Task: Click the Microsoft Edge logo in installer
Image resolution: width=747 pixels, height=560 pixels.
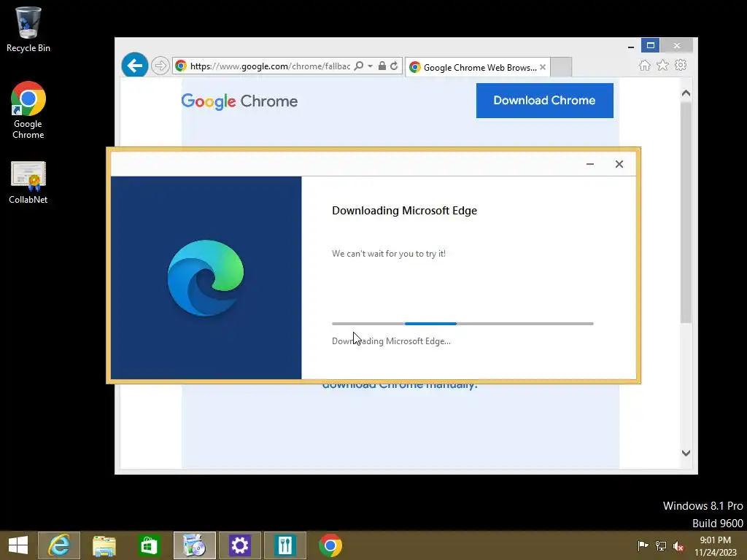Action: tap(206, 278)
